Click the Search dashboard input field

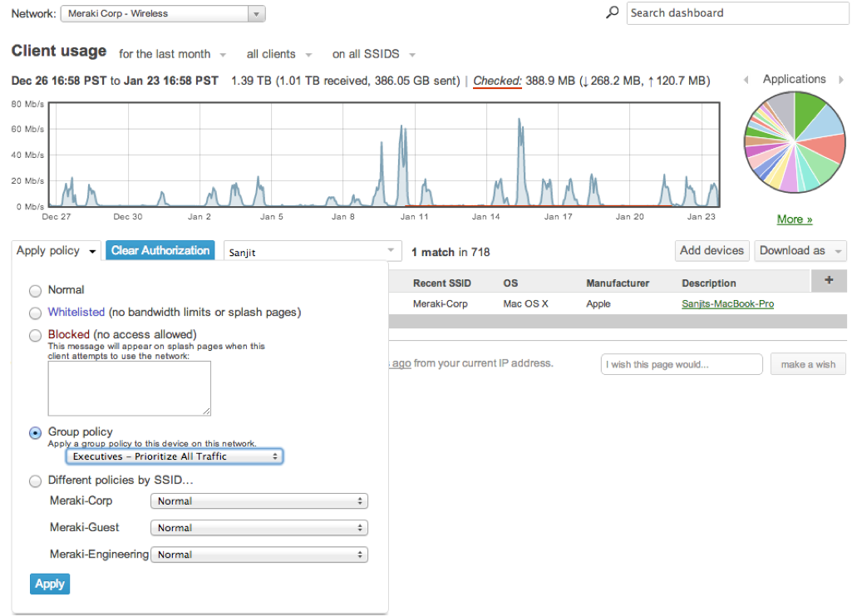[x=737, y=13]
